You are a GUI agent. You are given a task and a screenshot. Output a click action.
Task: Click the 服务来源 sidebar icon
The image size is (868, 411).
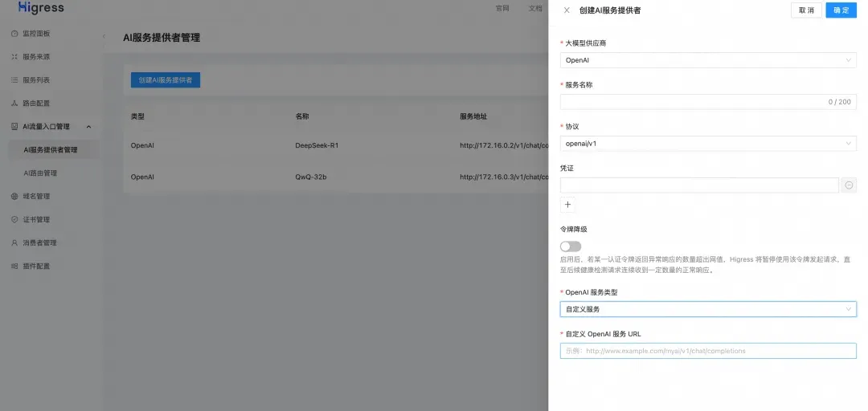14,57
